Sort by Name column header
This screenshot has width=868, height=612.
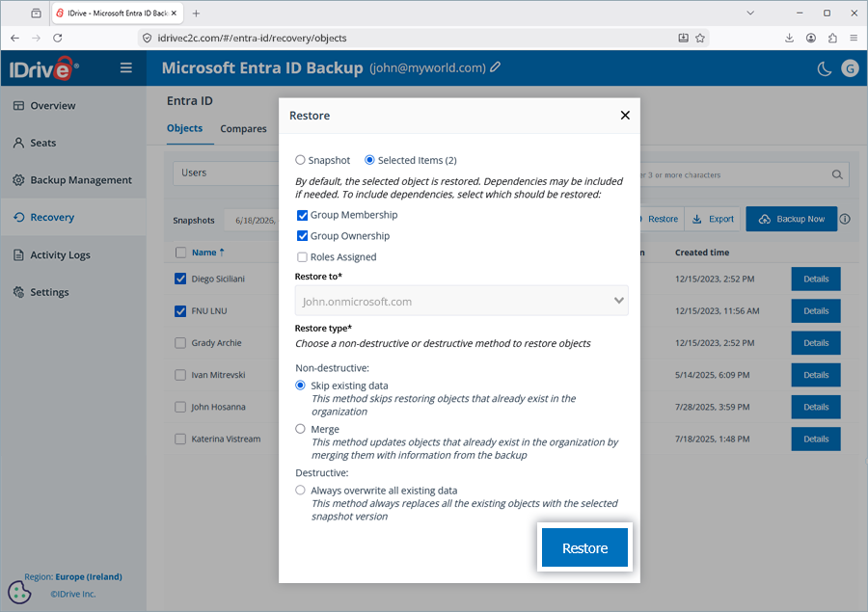(x=207, y=253)
